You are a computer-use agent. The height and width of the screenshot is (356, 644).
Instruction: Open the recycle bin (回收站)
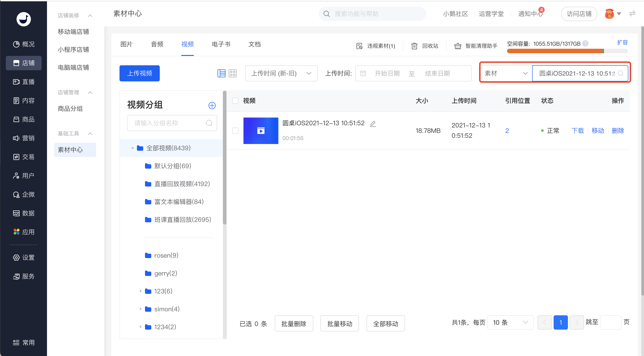click(425, 46)
